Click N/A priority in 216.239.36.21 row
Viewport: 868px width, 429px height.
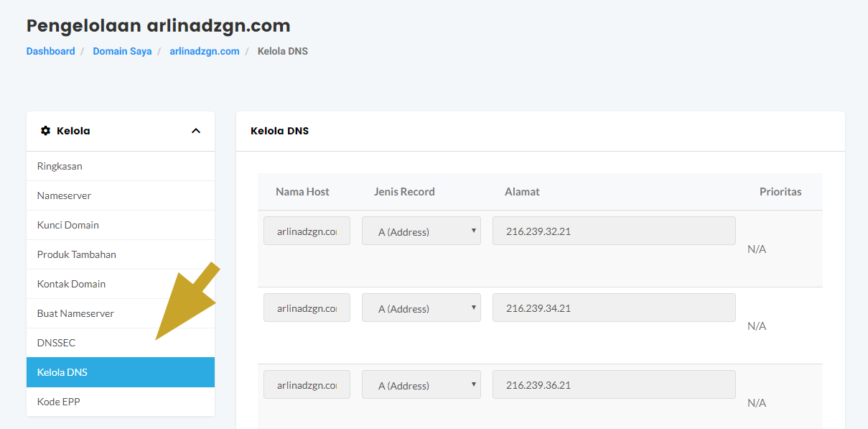pos(757,403)
